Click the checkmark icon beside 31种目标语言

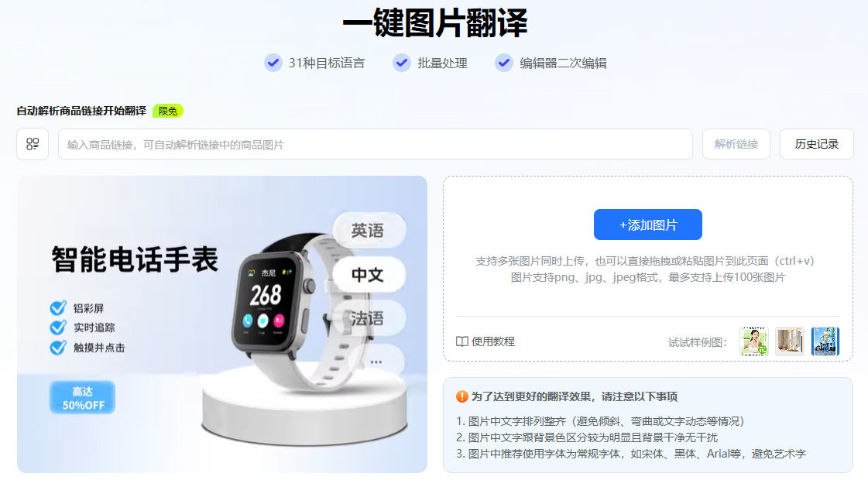click(273, 63)
